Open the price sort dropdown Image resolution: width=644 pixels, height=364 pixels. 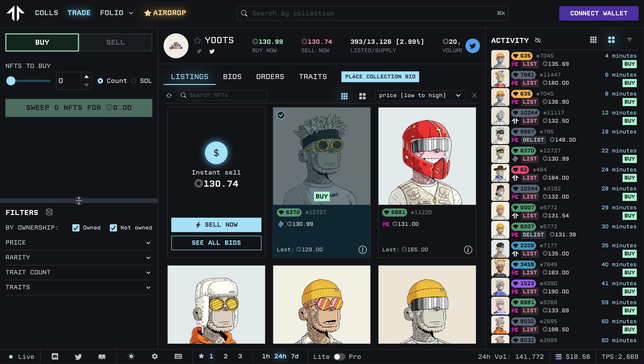(420, 96)
